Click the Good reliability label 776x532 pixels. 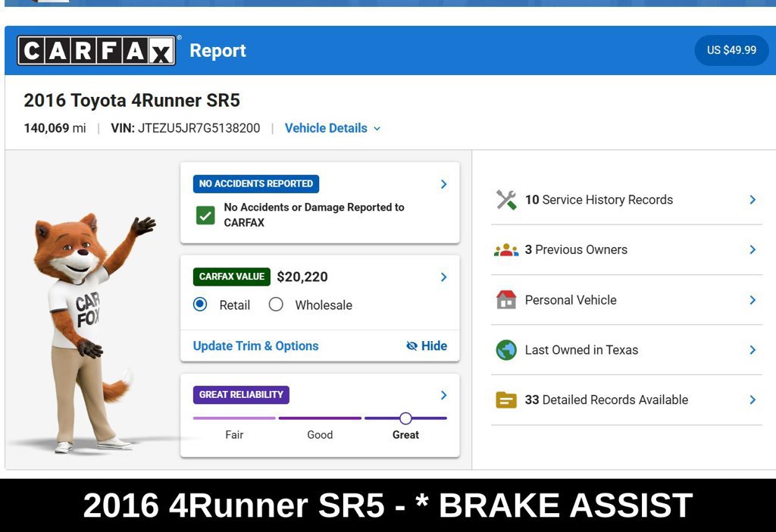click(x=320, y=435)
